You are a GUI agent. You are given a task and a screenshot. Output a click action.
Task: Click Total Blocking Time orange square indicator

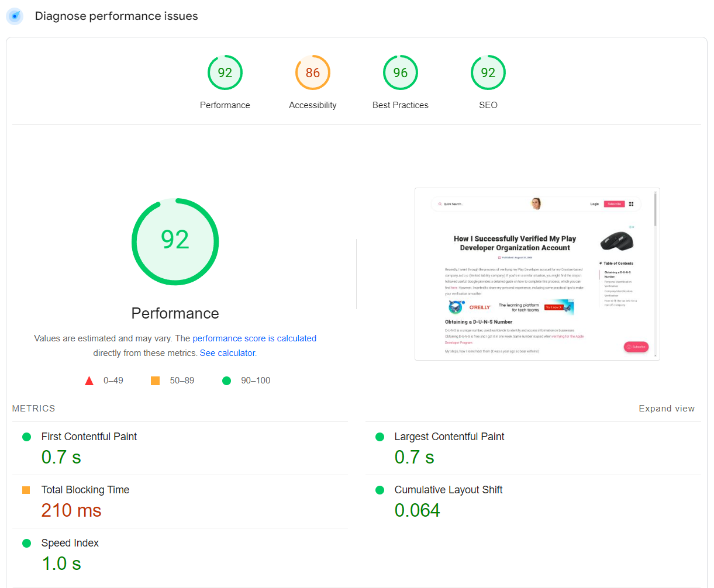click(x=26, y=490)
